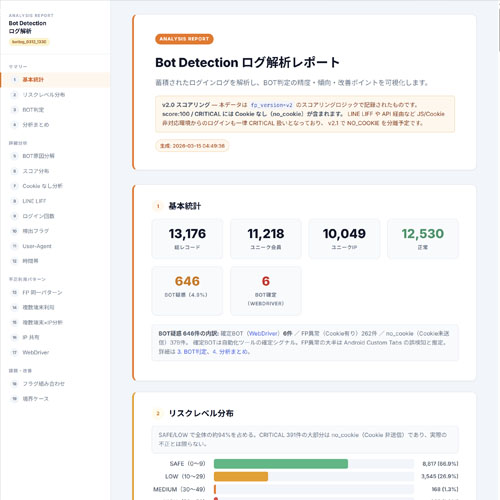The image size is (500, 500).
Task: Click the botlog ID tag in sidebar header
Action: coord(29,42)
